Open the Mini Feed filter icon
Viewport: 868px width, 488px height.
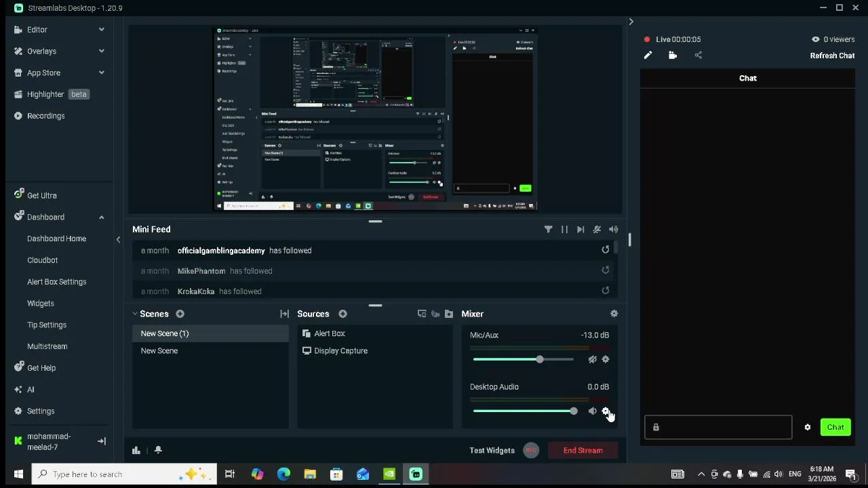point(548,230)
